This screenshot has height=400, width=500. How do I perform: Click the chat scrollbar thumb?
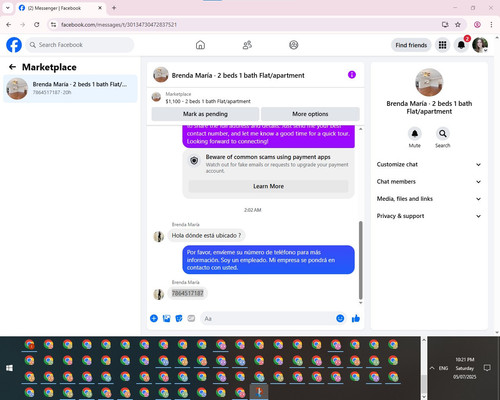(x=360, y=260)
